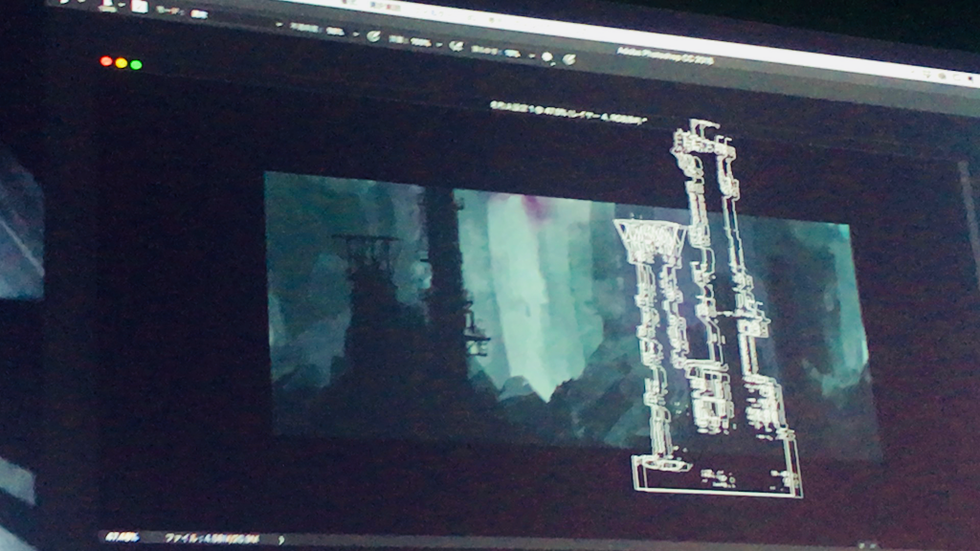Screen dimensions: 980x551
Task: Click the yellow minimize window button
Action: tap(122, 63)
